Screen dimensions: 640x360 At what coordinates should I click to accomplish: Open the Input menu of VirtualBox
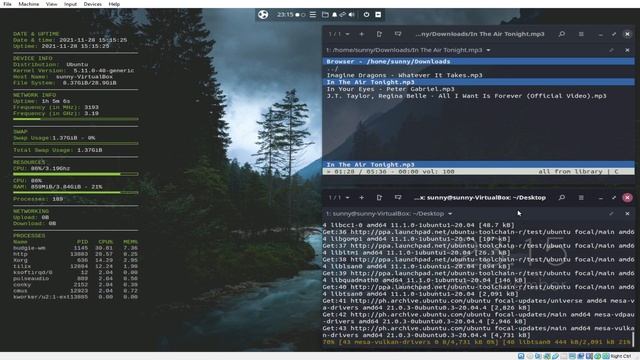(x=70, y=4)
